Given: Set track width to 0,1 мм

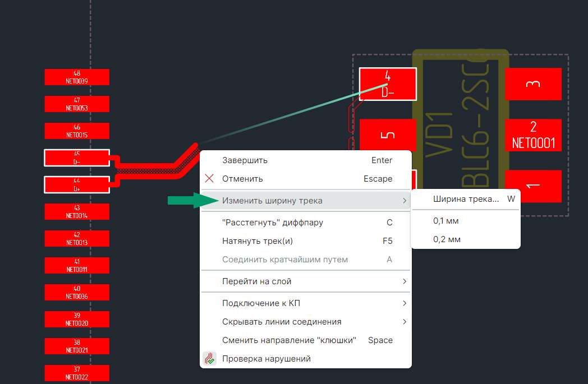Looking at the screenshot, I should point(447,221).
